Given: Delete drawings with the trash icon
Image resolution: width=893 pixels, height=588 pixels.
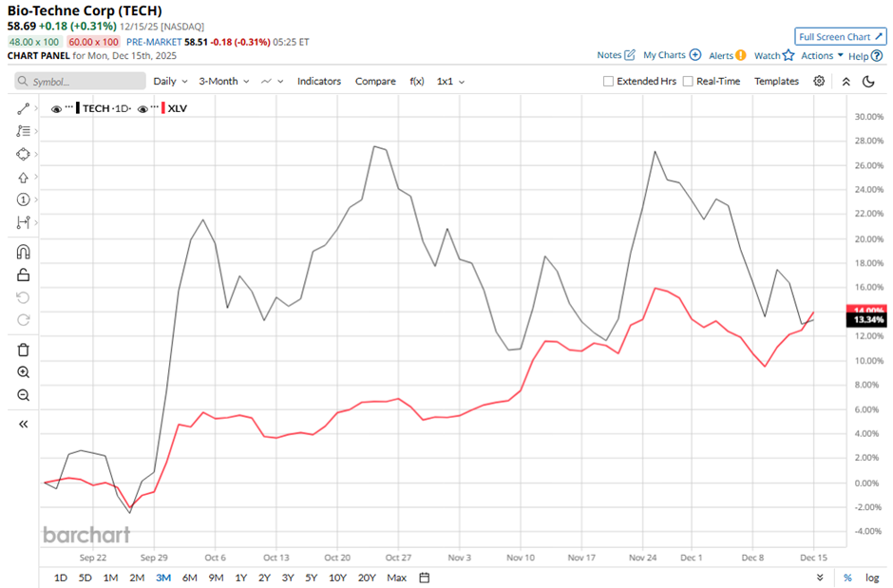Looking at the screenshot, I should tap(24, 350).
